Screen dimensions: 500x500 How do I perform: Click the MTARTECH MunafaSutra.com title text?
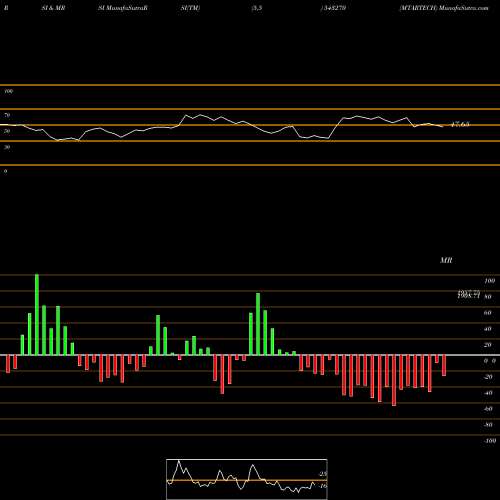444,8
